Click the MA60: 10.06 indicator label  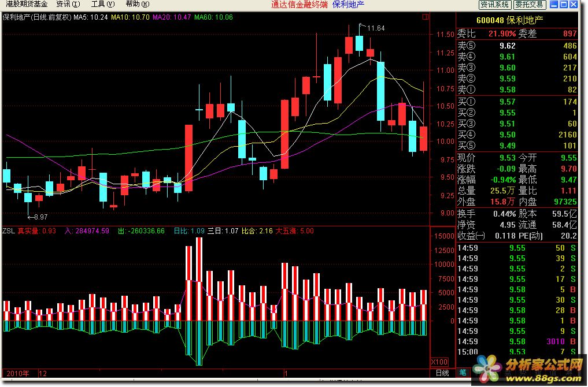[x=213, y=17]
